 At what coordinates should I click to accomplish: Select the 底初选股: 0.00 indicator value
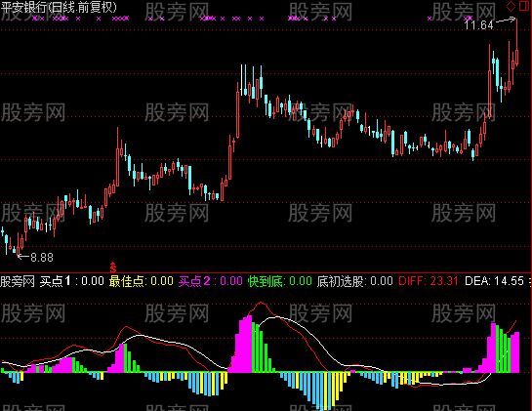[355, 281]
